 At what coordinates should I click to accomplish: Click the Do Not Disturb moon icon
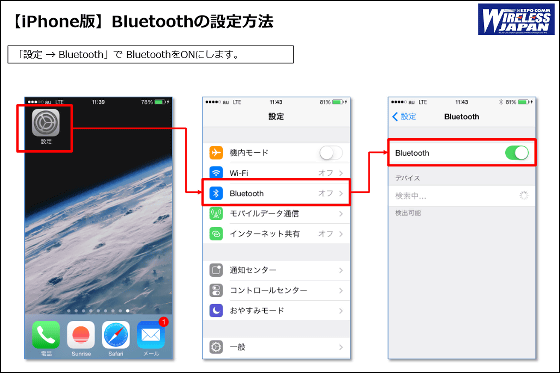pyautogui.click(x=216, y=311)
